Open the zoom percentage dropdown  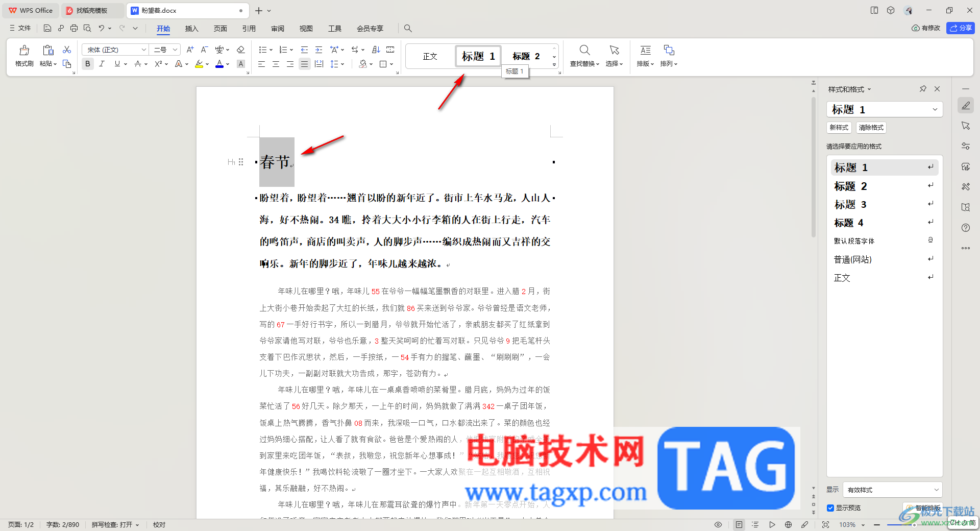click(863, 525)
